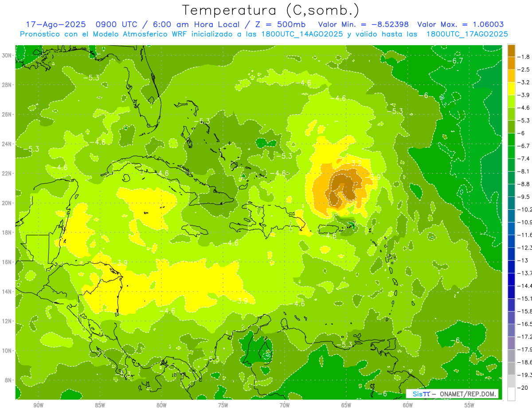Select the "Valor Min. = -8.52398" text

coord(364,24)
